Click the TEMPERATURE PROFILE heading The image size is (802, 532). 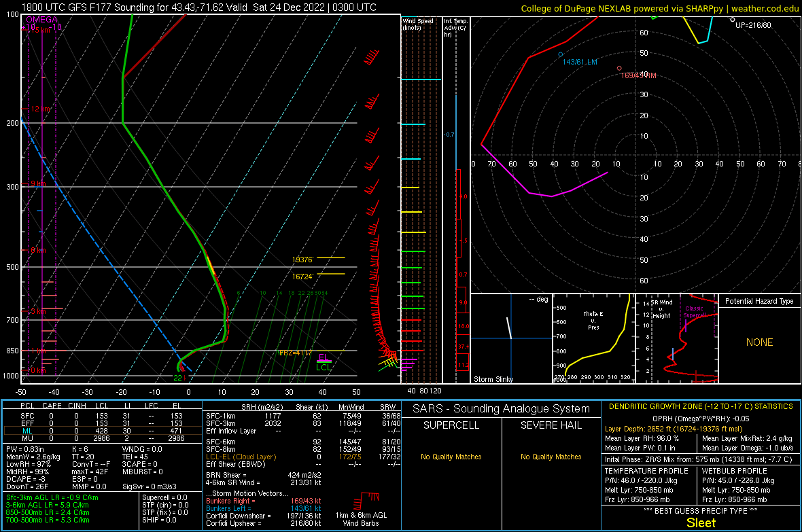coord(646,471)
